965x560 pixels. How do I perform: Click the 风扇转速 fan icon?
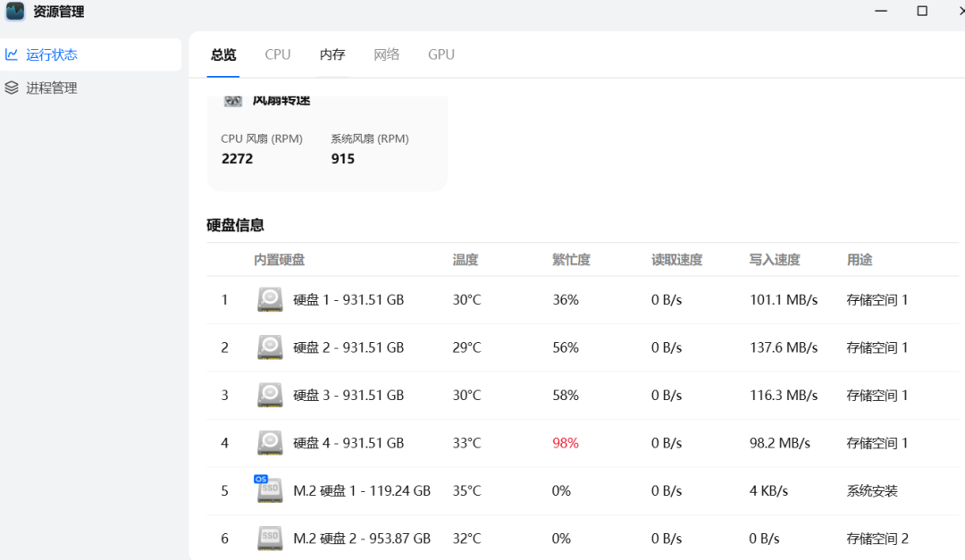[x=232, y=99]
